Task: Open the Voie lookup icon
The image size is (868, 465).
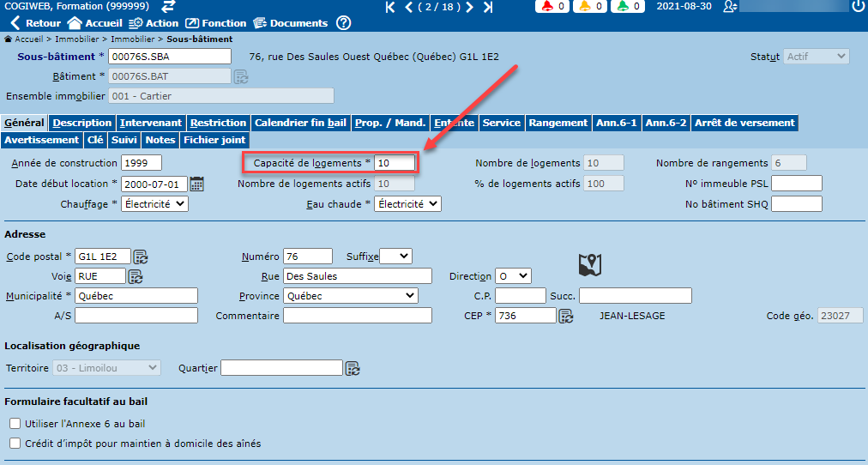Action: pyautogui.click(x=136, y=276)
